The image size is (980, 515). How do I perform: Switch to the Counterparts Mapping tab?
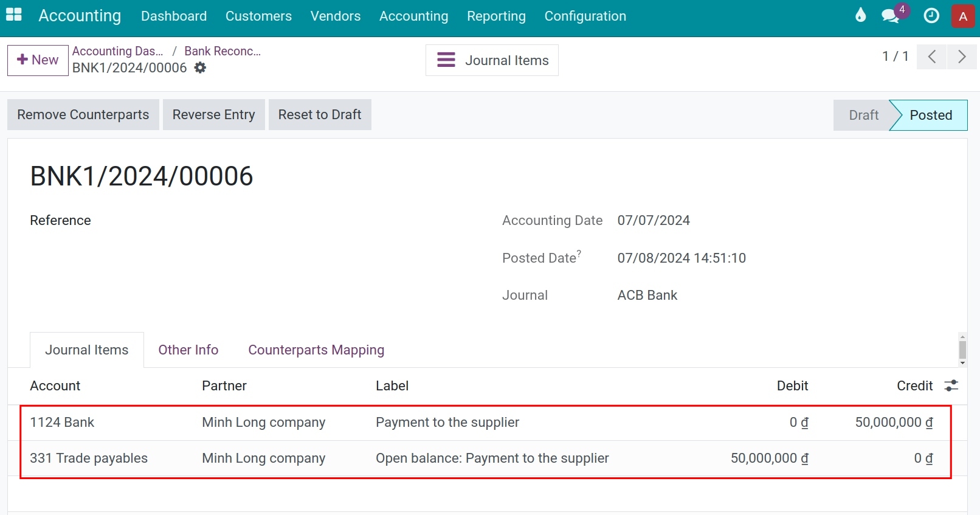coord(316,350)
